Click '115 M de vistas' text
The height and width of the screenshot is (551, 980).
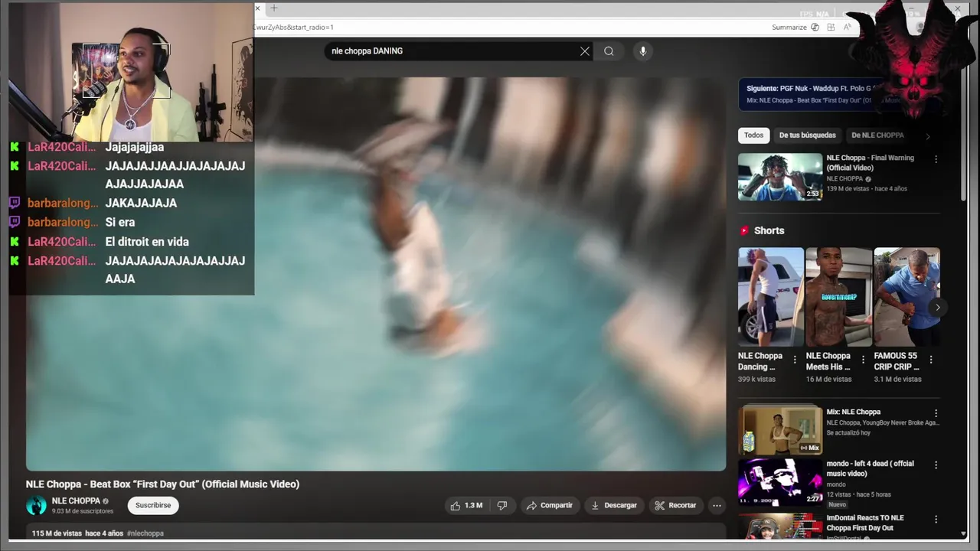[x=57, y=533]
